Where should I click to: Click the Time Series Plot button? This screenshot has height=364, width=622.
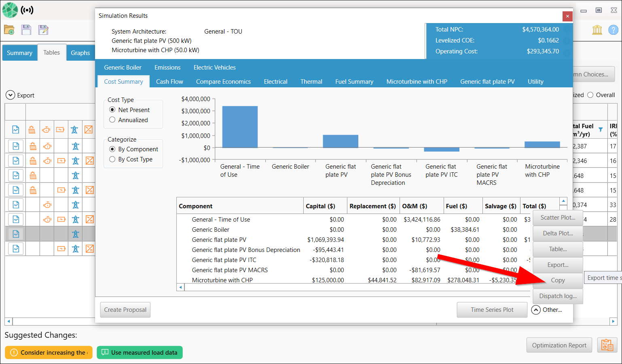(492, 310)
